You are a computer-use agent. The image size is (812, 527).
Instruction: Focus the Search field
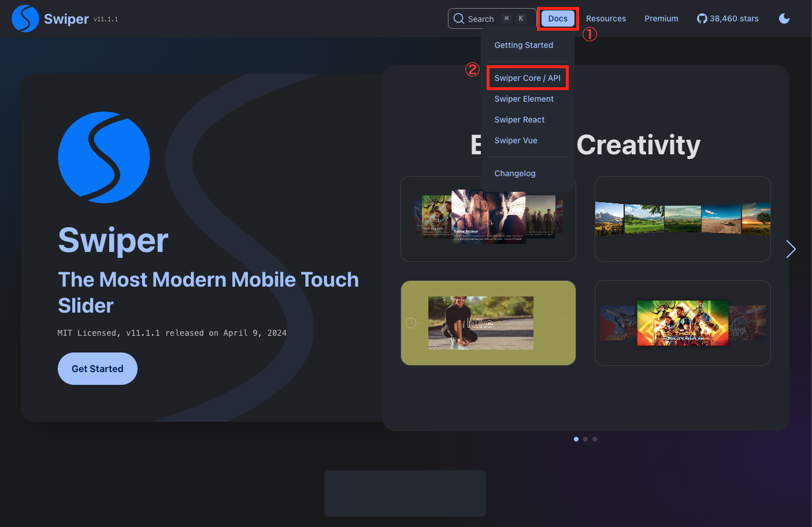(x=492, y=18)
